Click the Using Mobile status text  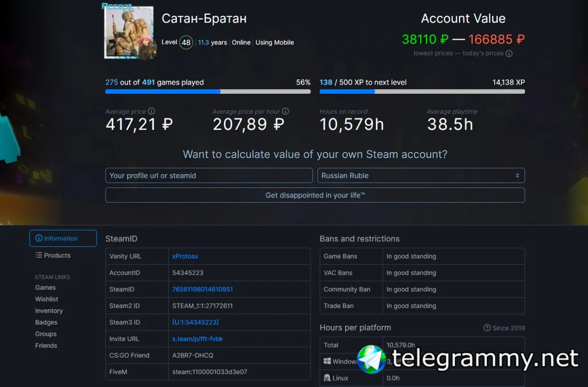point(275,42)
